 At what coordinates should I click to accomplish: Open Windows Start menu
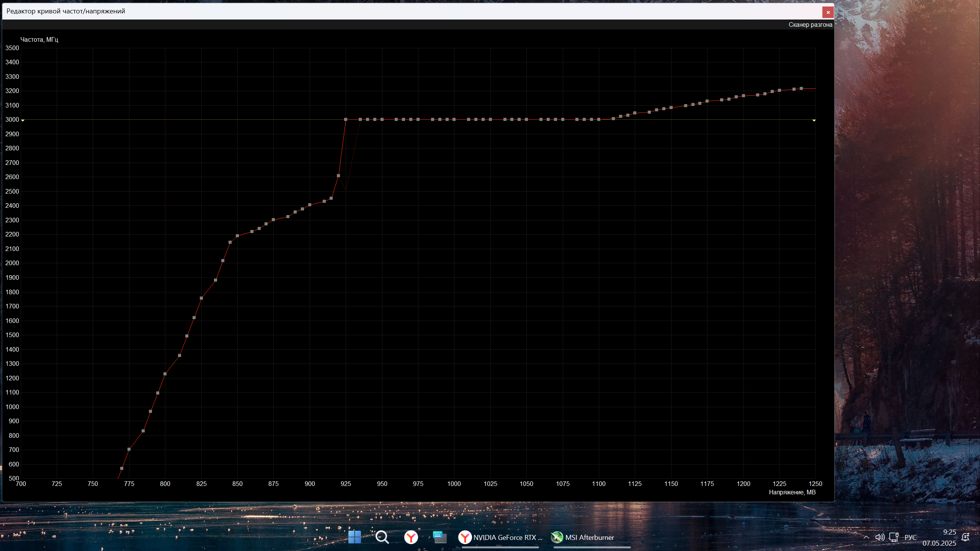pos(354,537)
